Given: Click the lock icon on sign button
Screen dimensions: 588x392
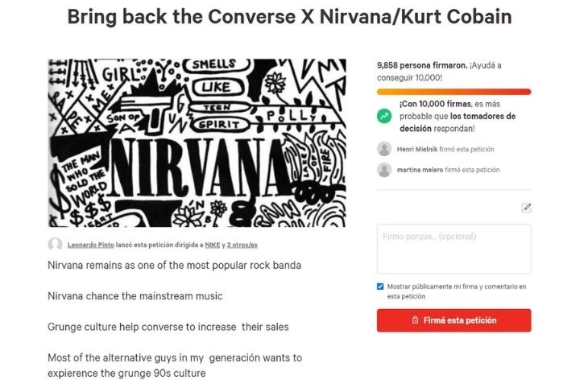Looking at the screenshot, I should 415,320.
